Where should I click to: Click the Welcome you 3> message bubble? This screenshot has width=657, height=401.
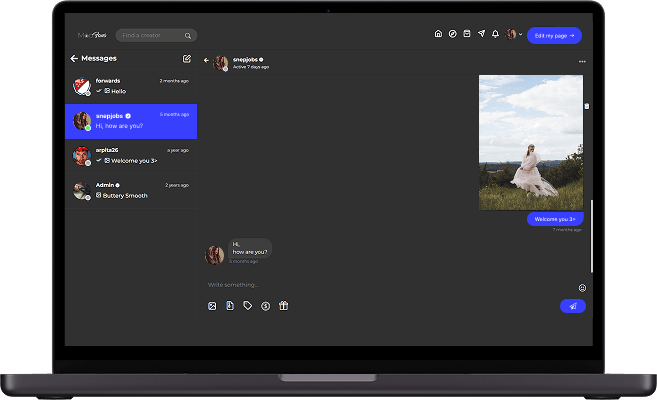tap(555, 219)
